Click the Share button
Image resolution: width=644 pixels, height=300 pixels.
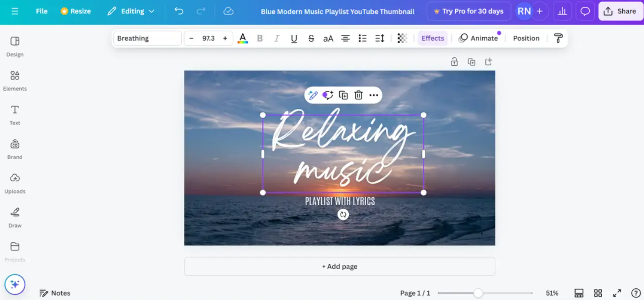tap(621, 11)
